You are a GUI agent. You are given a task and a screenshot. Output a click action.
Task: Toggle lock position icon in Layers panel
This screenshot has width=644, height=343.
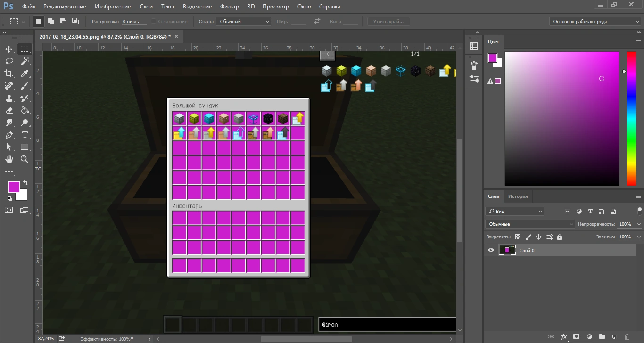point(539,237)
